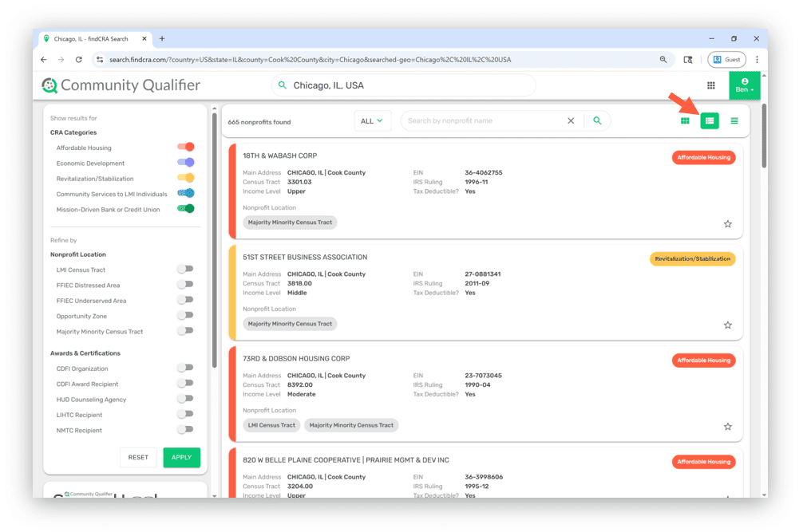Enable FFIEC Underserved Area filter
Screen dimensions: 803x532
coord(185,300)
